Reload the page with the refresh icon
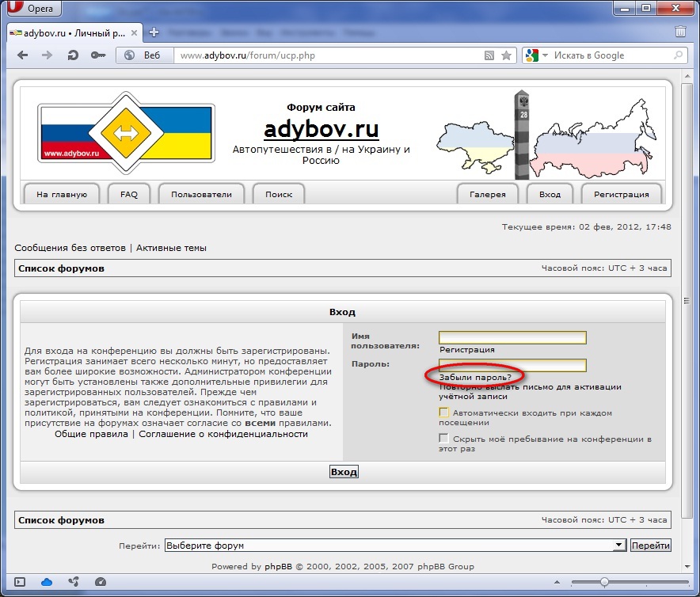This screenshot has height=597, width=700. tap(73, 55)
